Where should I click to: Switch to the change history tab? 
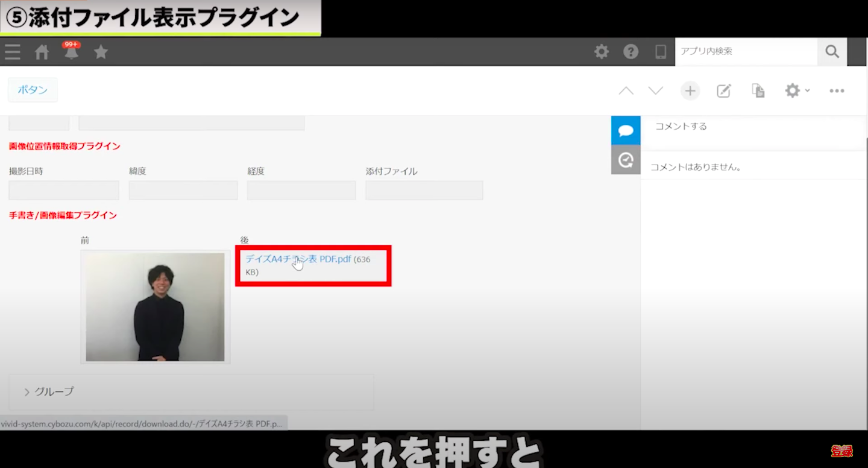coord(626,160)
